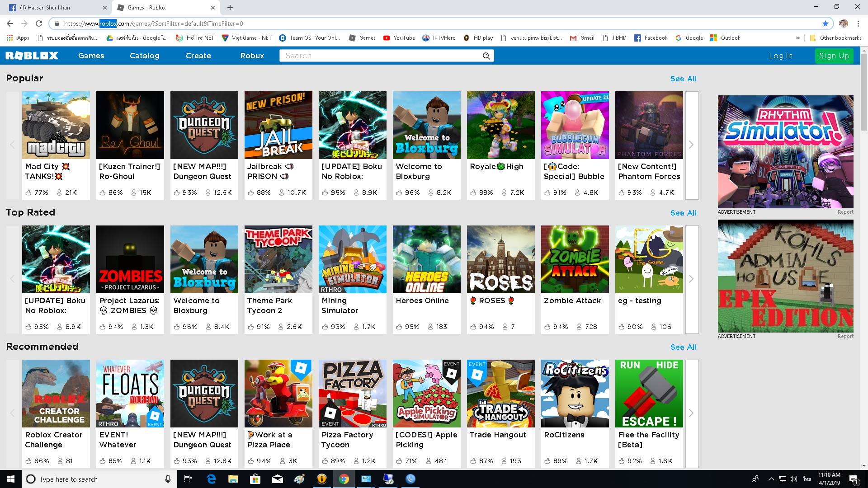Open a new browser tab

point(230,8)
